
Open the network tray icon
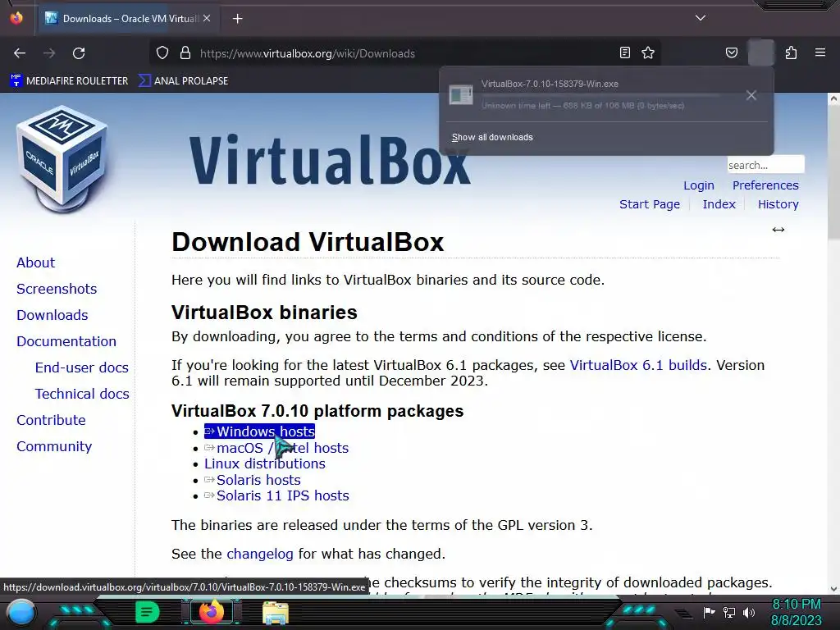(729, 612)
